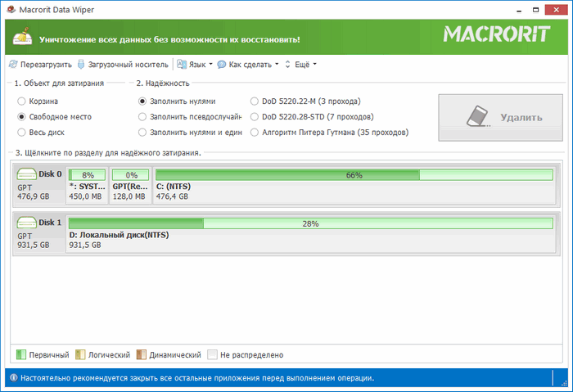Click the status bar resize grip

tap(564, 382)
